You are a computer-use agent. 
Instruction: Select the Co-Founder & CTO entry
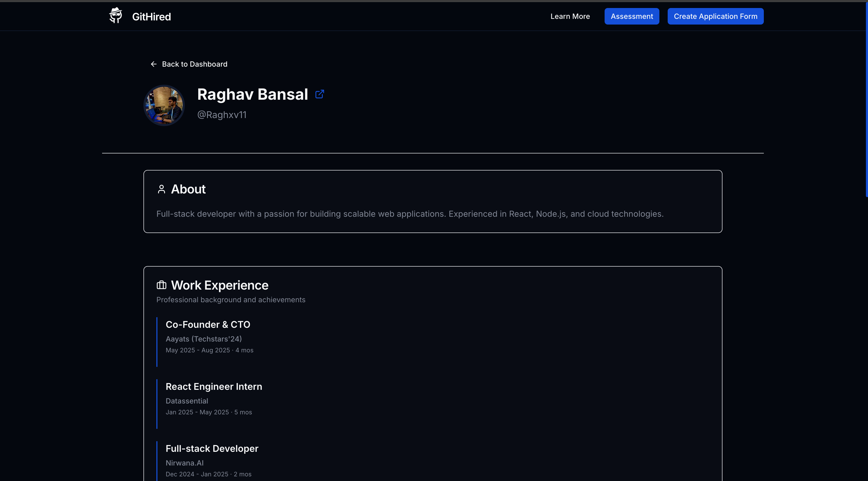coord(208,324)
